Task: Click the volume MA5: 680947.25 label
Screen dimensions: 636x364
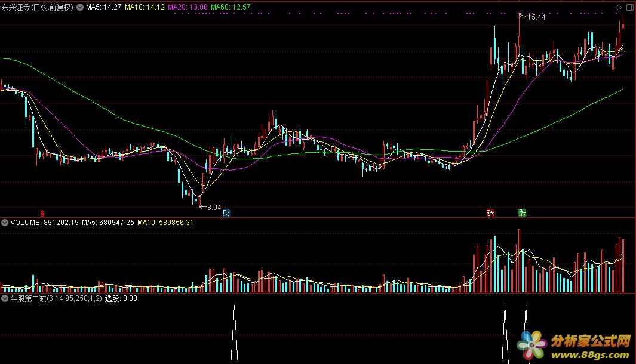Action: (108, 223)
